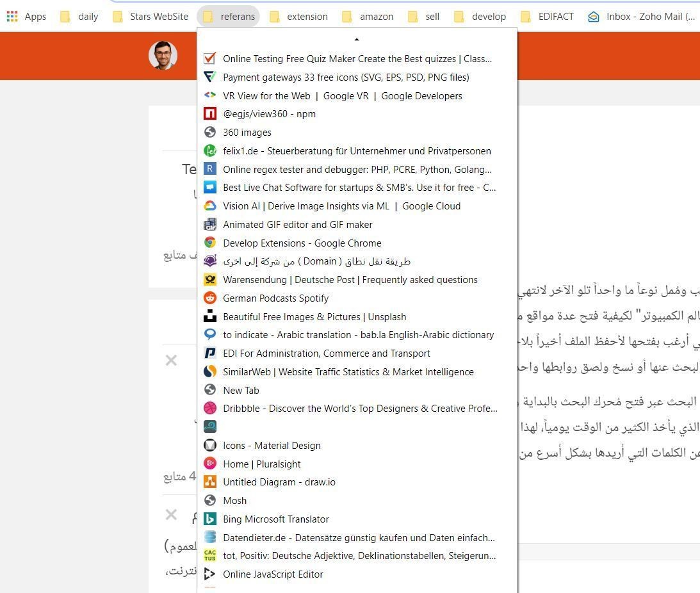Screen dimensions: 700x593
Task: Select 'Animated GIF editor and GIF maker' bookmark
Action: 297,225
